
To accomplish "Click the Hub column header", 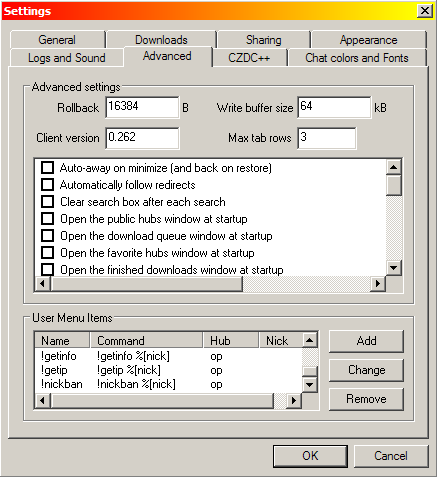I will pyautogui.click(x=231, y=341).
